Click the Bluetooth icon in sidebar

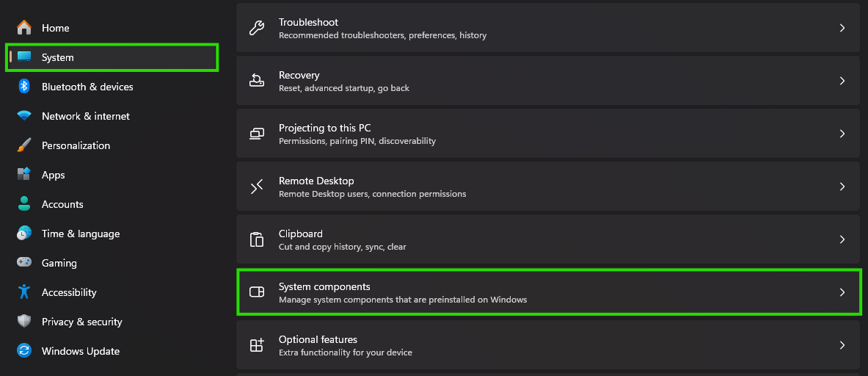click(24, 87)
